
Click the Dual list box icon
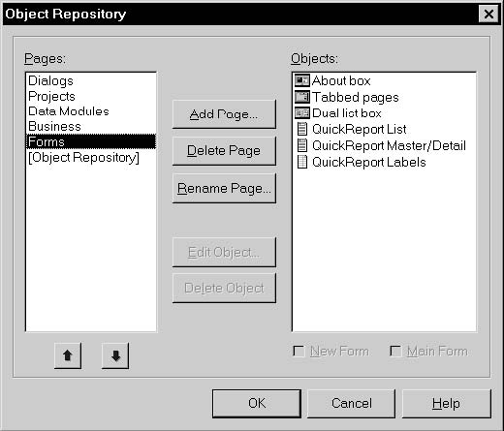click(302, 113)
